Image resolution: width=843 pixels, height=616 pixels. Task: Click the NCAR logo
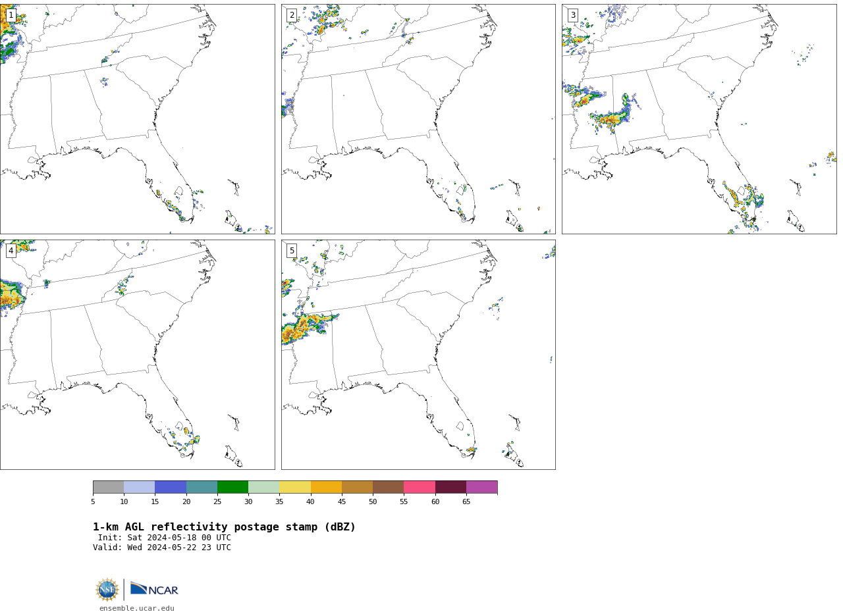click(x=154, y=589)
